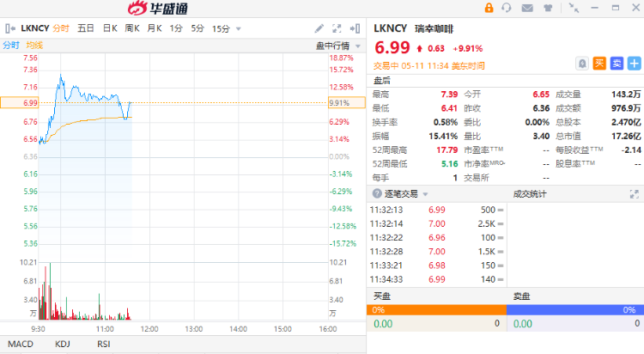
Task: Expand the trade detail panel fullscreen icon
Action: click(635, 194)
